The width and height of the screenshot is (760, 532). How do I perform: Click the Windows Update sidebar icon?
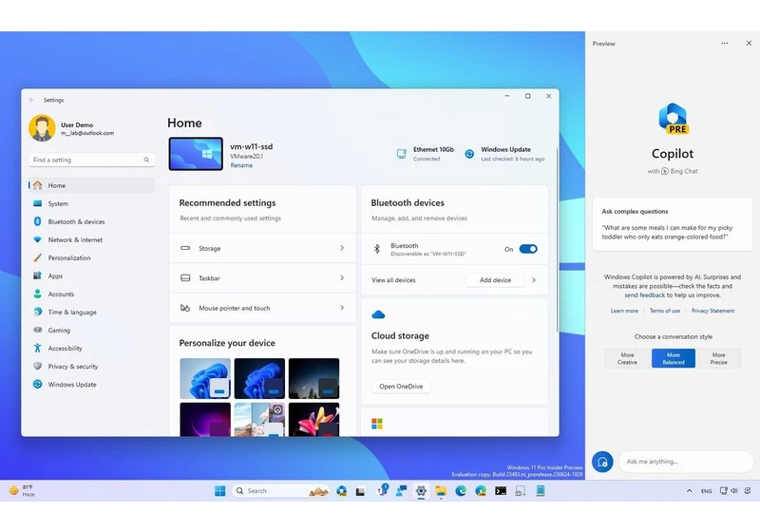37,384
